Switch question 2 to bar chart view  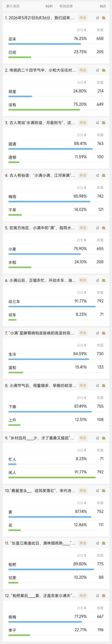pos(104,70)
